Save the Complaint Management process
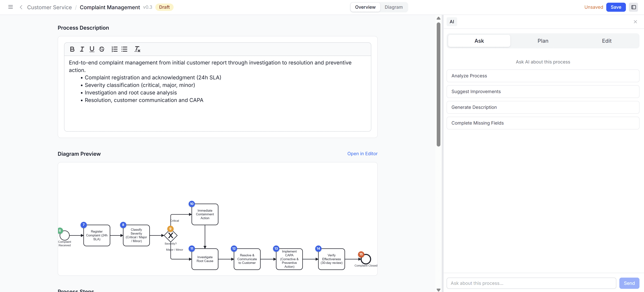This screenshot has height=292, width=644. 616,7
